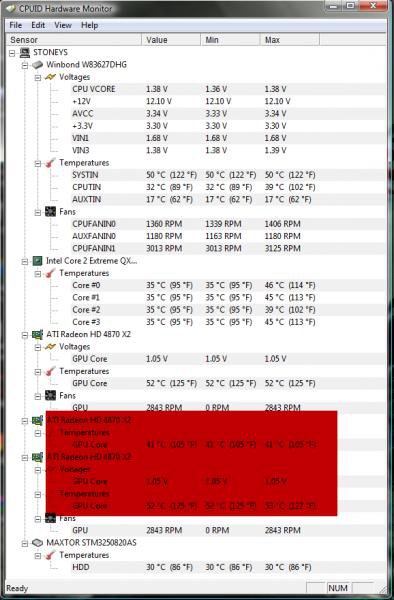Collapse the Winbond Temperatures group

tap(37, 163)
